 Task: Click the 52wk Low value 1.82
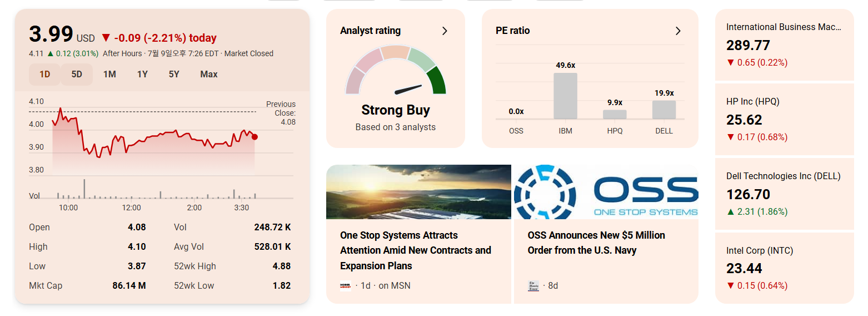tap(282, 286)
